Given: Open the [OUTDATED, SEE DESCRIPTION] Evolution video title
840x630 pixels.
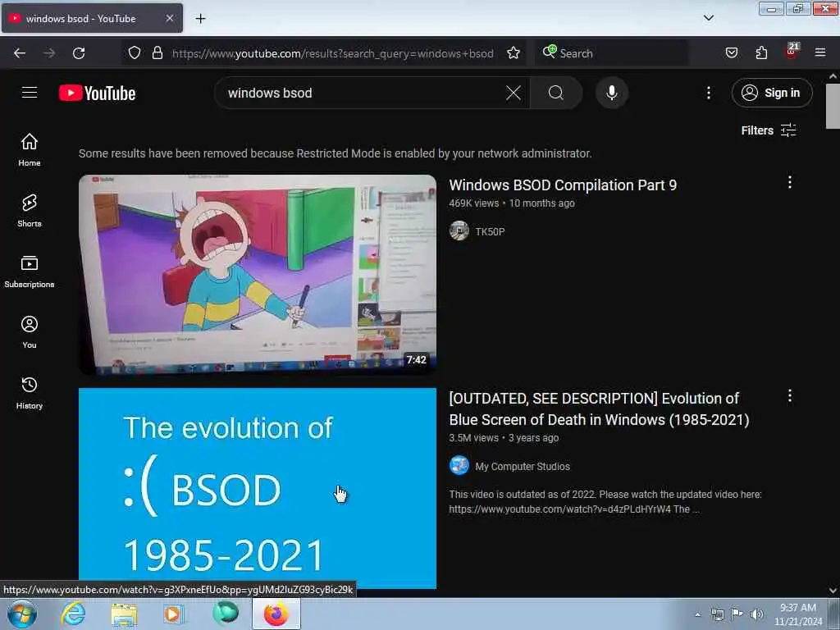Looking at the screenshot, I should pyautogui.click(x=599, y=409).
